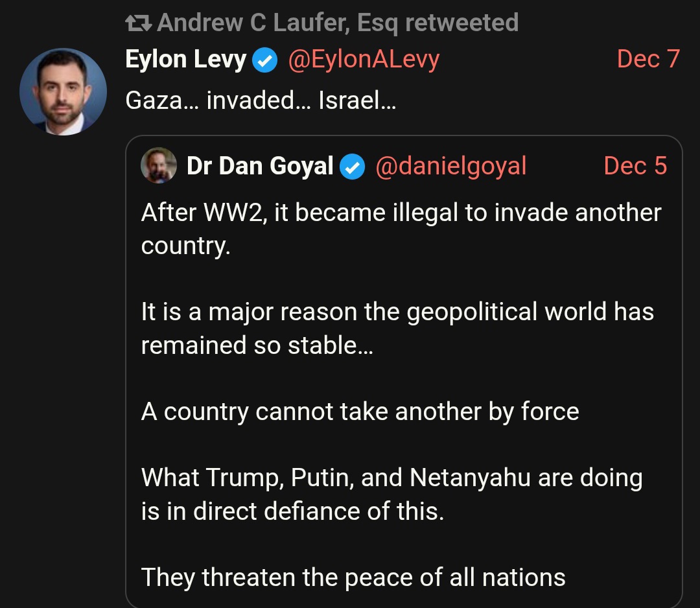Open the @EylonALevy handle link
Image resolution: width=700 pixels, height=608 pixels.
pos(364,60)
